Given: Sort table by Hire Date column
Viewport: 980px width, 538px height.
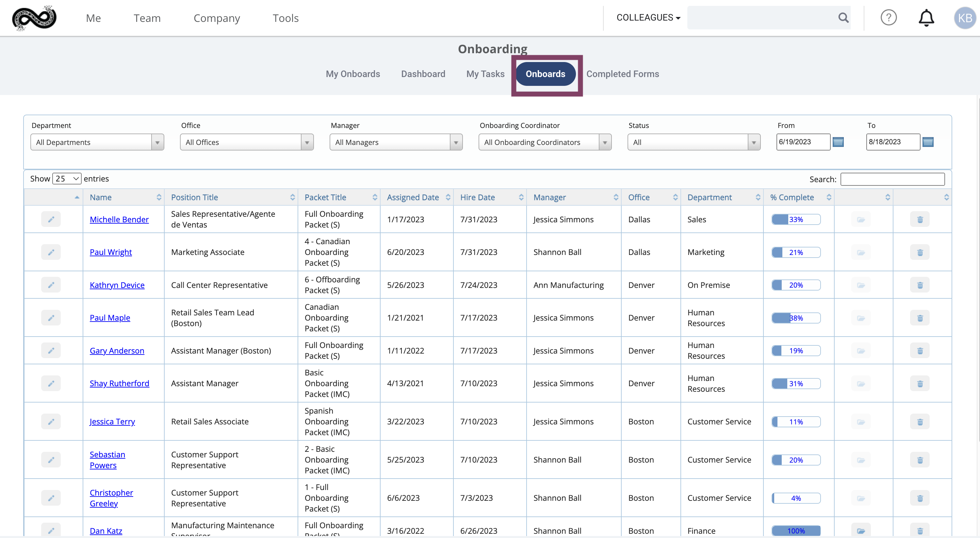Looking at the screenshot, I should (x=490, y=197).
